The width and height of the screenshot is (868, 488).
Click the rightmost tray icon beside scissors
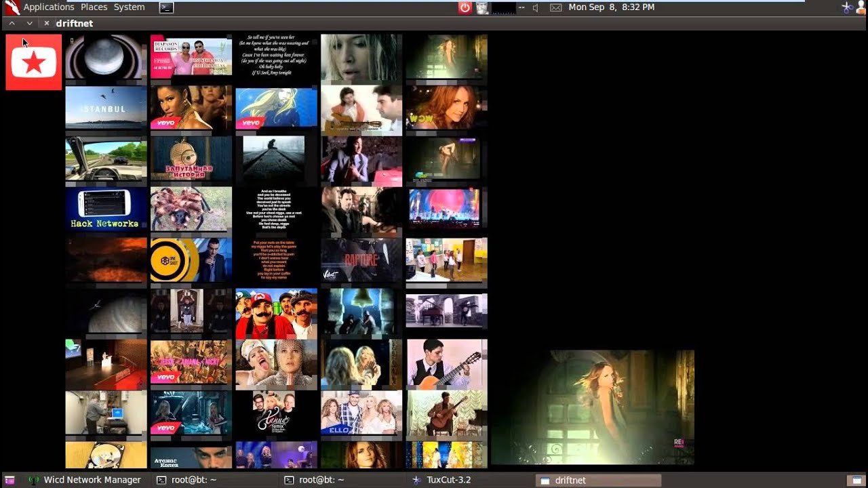pos(860,7)
